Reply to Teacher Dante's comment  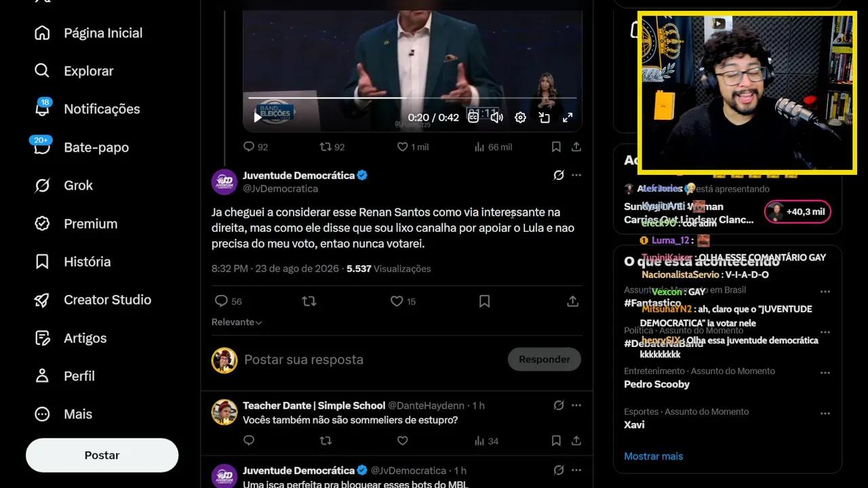pyautogui.click(x=249, y=441)
